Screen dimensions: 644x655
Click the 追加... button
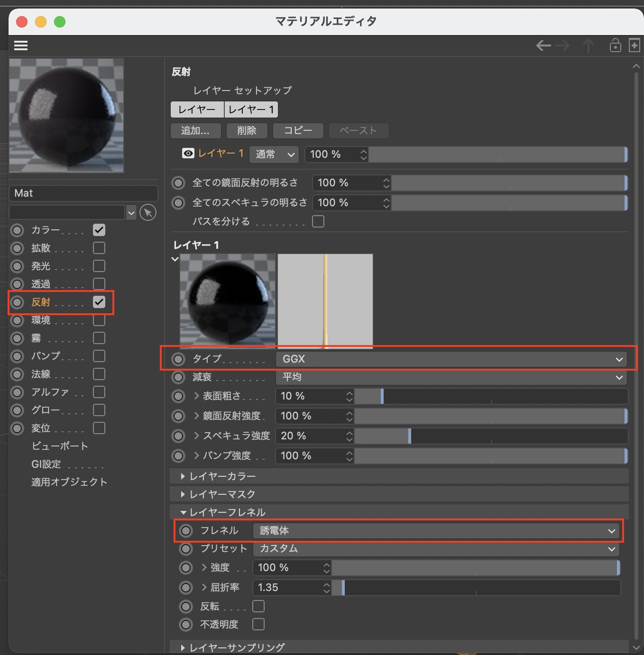tap(195, 131)
